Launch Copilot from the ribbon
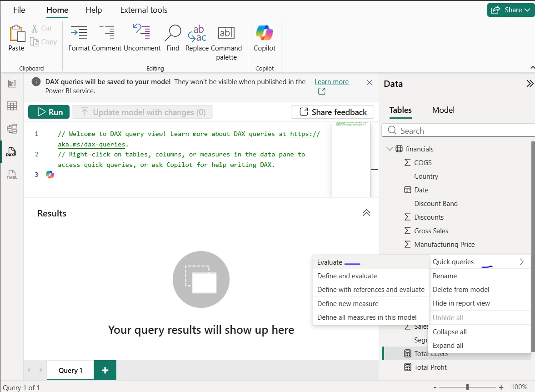The height and width of the screenshot is (392, 535). click(x=265, y=33)
